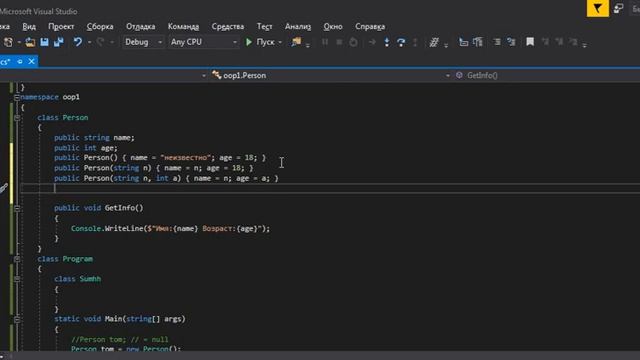Click the Pause debugging icon

pos(325,42)
